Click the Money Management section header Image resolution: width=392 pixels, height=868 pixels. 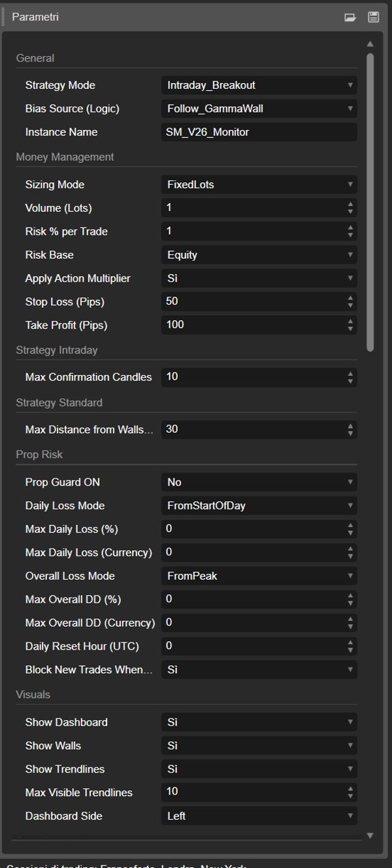pos(65,158)
